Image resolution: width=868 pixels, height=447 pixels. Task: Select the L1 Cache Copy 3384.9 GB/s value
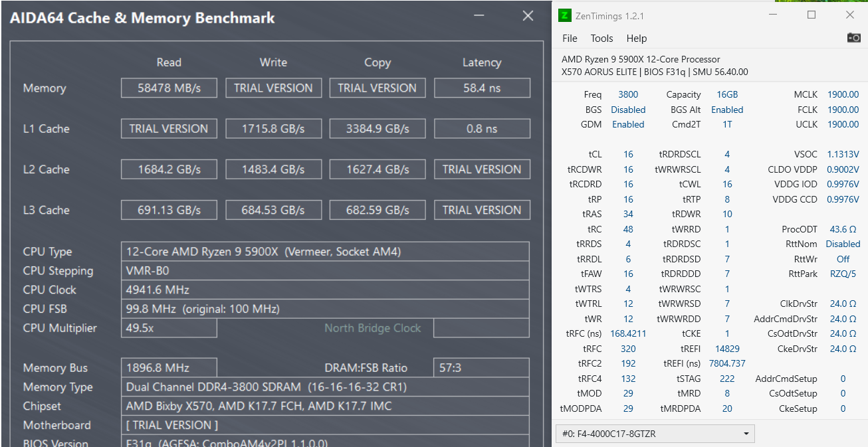[x=378, y=128]
